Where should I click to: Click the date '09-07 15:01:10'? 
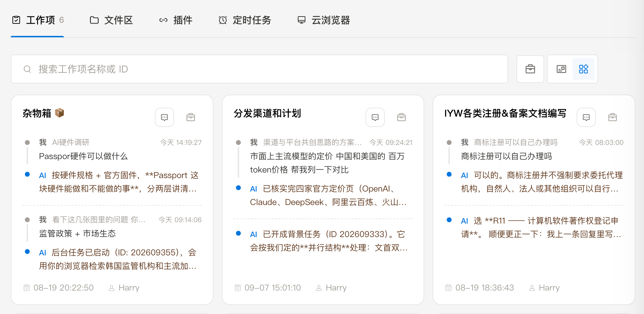click(x=273, y=288)
